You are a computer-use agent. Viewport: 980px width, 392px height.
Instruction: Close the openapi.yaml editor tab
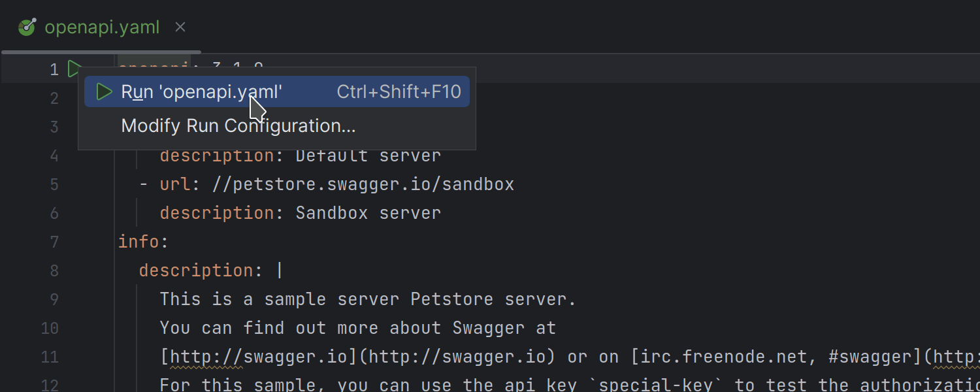pyautogui.click(x=181, y=27)
